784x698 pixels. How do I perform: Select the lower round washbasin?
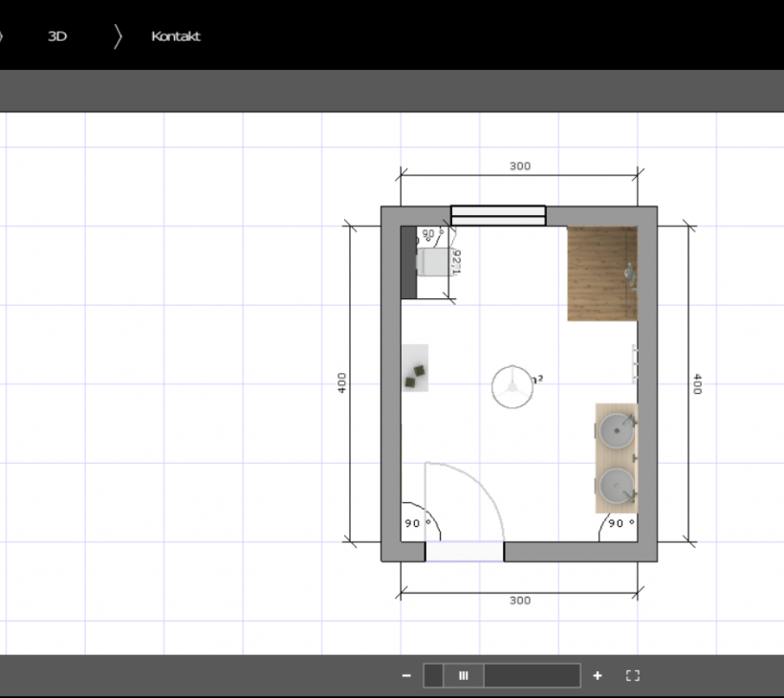click(617, 484)
